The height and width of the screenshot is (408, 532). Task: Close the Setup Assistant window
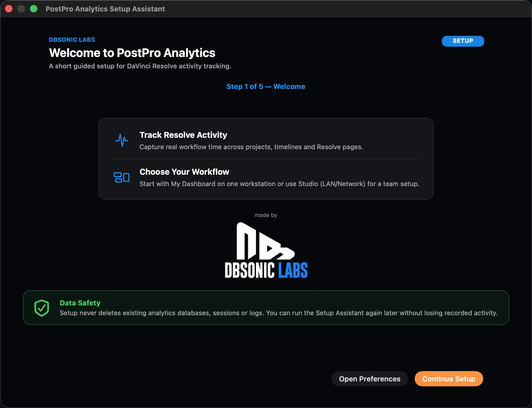click(9, 9)
